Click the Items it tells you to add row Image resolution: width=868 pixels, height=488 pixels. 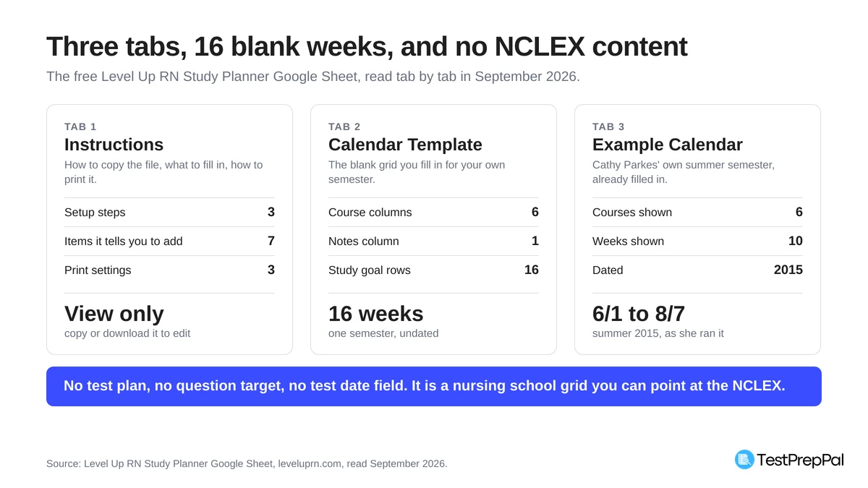(x=169, y=241)
